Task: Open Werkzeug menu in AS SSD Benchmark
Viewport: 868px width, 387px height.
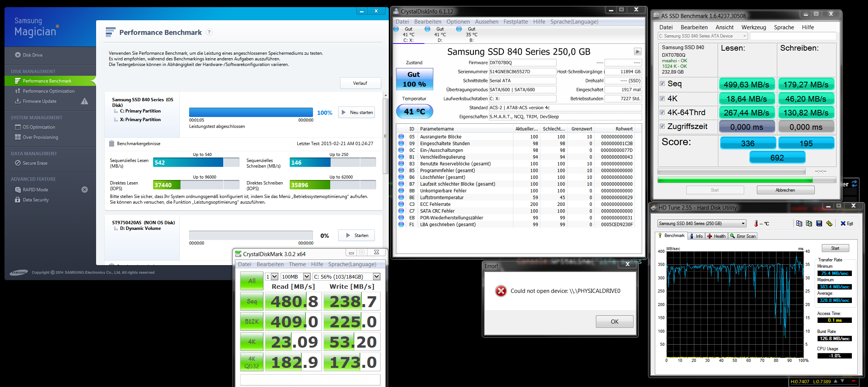Action: point(754,27)
